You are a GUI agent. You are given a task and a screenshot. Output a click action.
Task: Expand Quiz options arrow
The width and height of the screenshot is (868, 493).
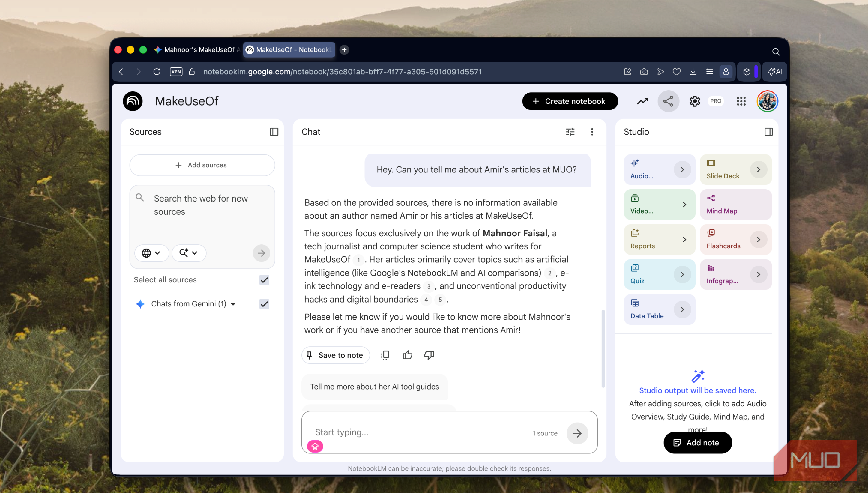coord(682,274)
